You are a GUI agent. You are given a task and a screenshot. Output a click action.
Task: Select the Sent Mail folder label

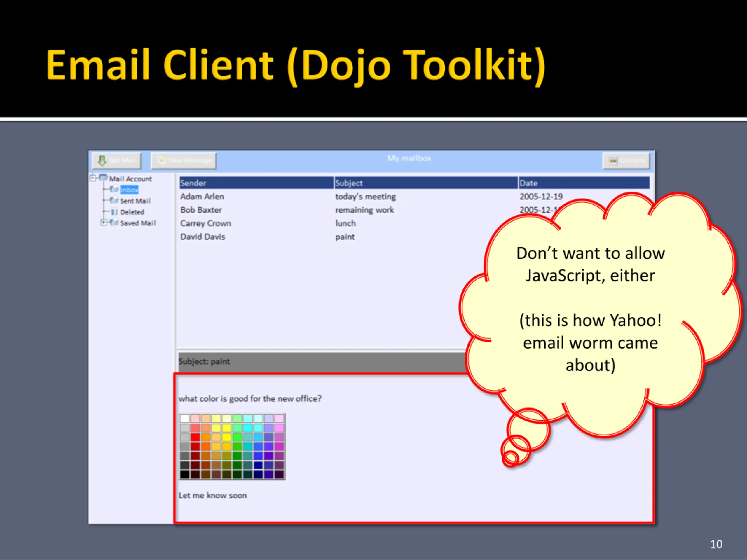(135, 201)
